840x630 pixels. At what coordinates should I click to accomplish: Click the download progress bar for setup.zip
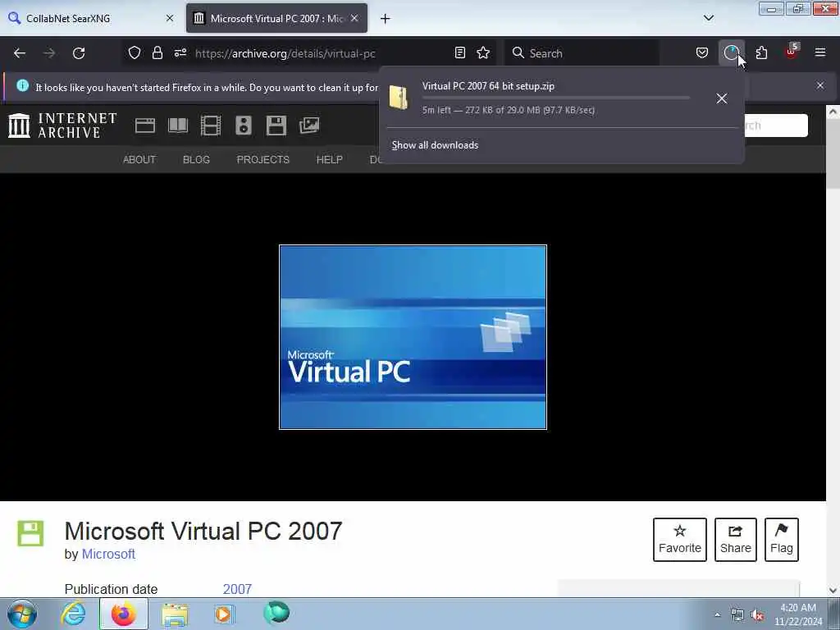[556, 98]
